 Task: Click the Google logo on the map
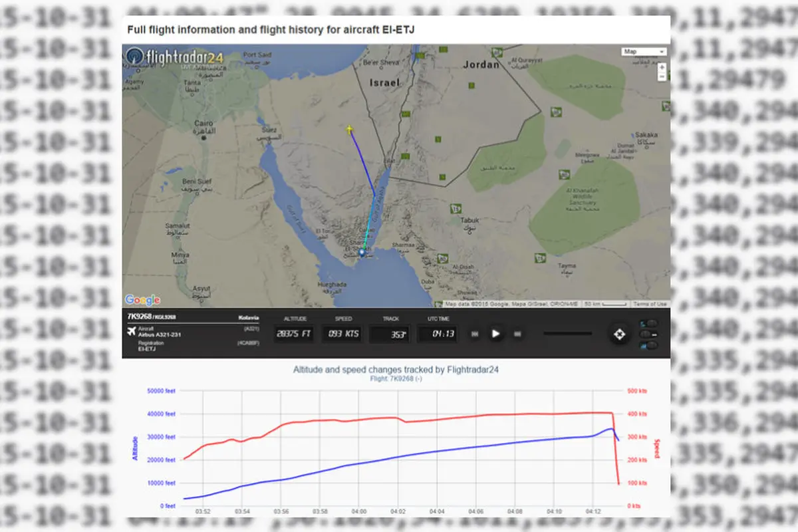point(142,300)
